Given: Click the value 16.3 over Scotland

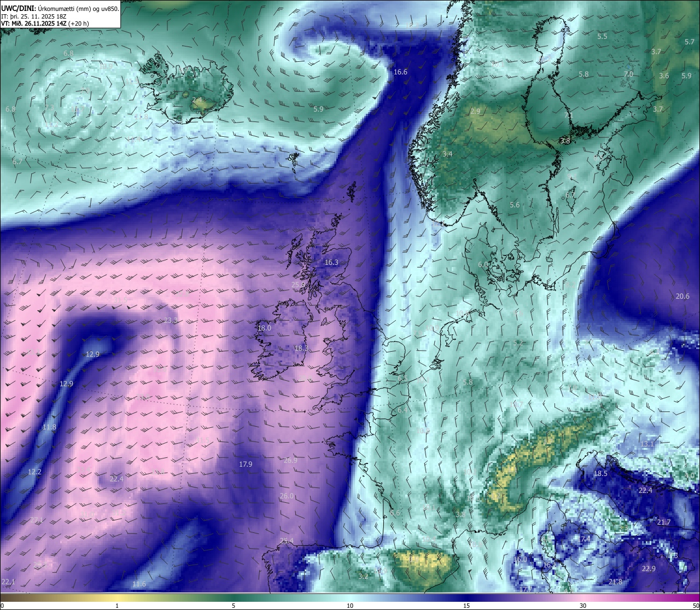Looking at the screenshot, I should click(331, 263).
